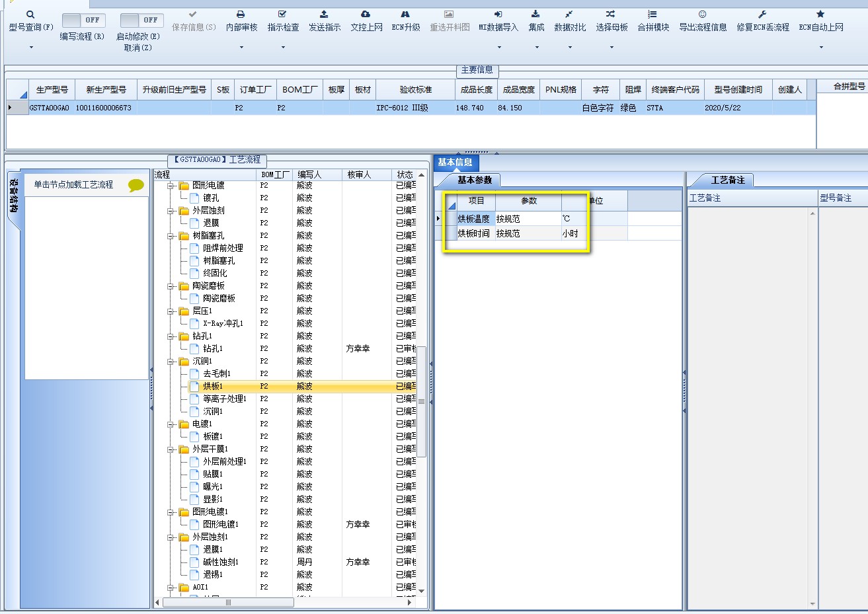This screenshot has width=868, height=614.
Task: Collapse the 电镀1 tree node
Action: click(171, 424)
